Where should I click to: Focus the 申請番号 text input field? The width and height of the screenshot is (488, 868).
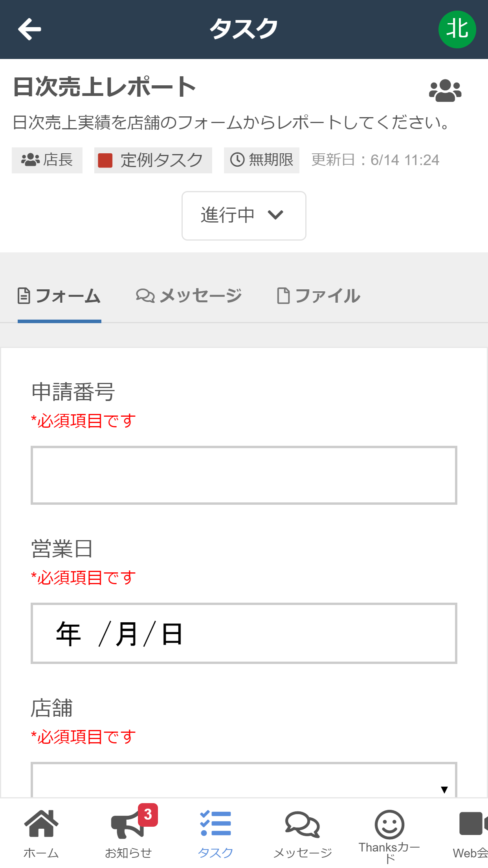(244, 475)
